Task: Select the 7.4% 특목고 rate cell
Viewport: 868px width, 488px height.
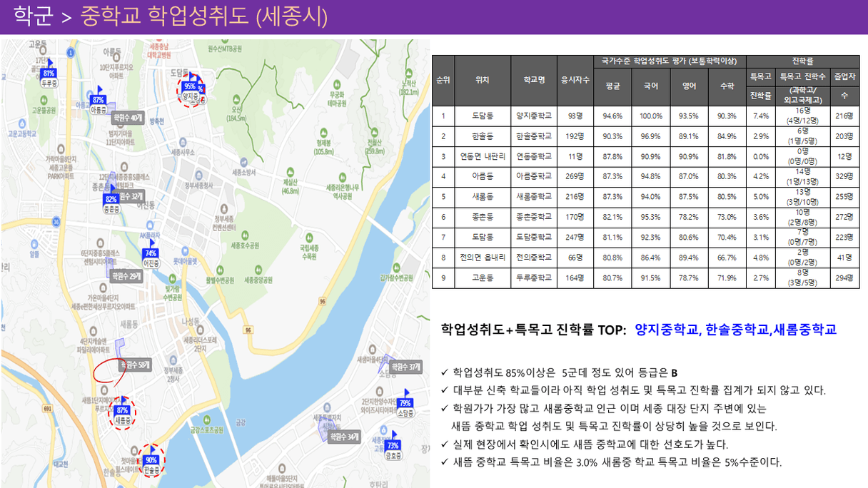Action: pos(761,116)
